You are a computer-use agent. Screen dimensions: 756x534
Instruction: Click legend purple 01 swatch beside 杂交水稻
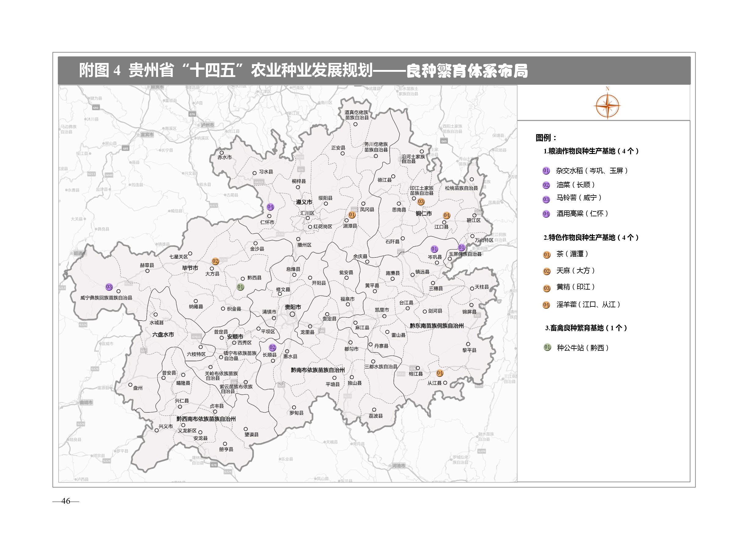click(x=546, y=170)
